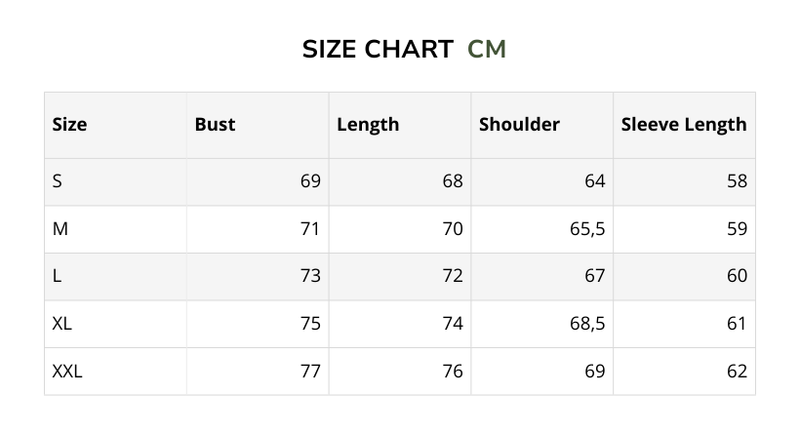The image size is (800, 434).
Task: Click length value 74 for size XL
Action: [452, 324]
